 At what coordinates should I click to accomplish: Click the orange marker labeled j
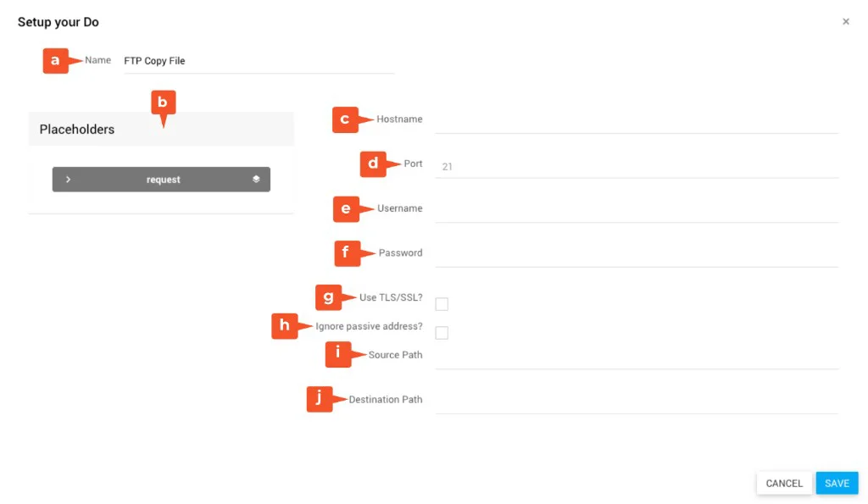point(320,399)
